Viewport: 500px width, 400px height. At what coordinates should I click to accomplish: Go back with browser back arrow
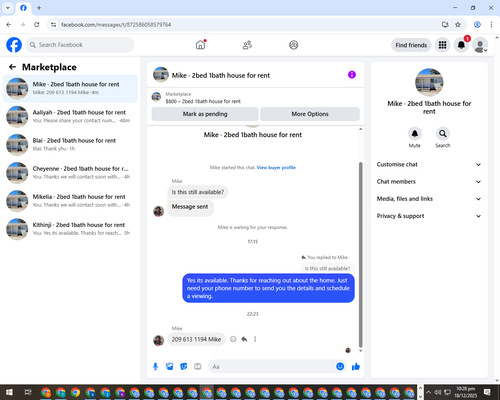(9, 24)
